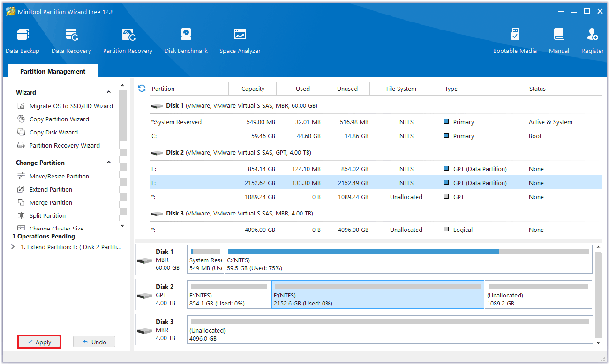The width and height of the screenshot is (609, 364).
Task: Open the Manual
Action: [x=559, y=41]
